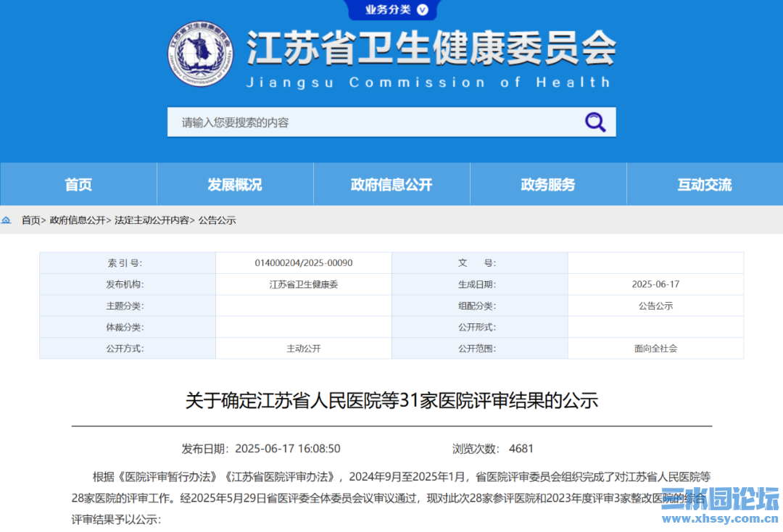Screen dimensions: 783x532
Task: Click the 公开范围 label cell
Action: pos(479,349)
